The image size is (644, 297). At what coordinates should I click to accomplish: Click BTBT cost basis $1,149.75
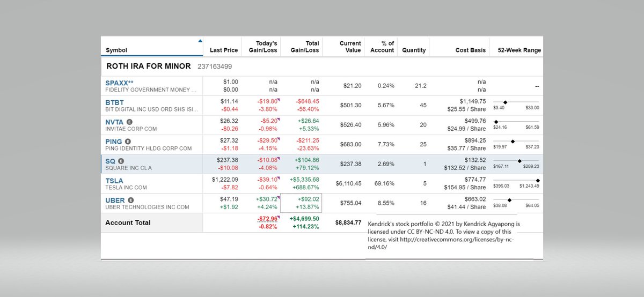473,101
